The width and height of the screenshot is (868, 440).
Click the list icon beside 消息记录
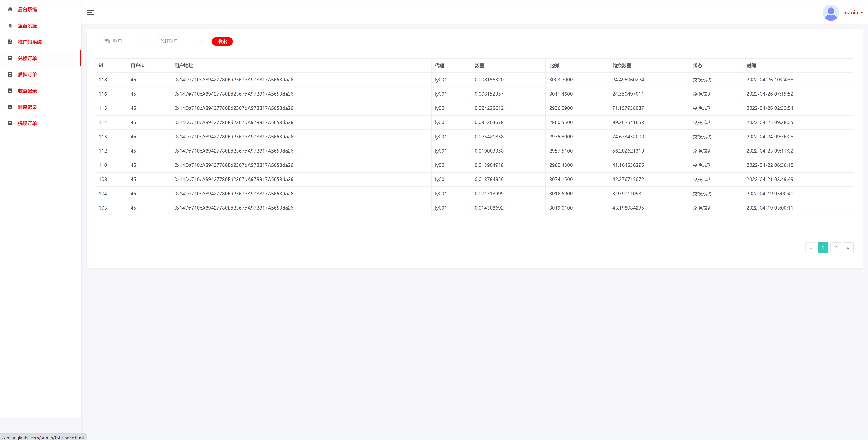click(10, 107)
